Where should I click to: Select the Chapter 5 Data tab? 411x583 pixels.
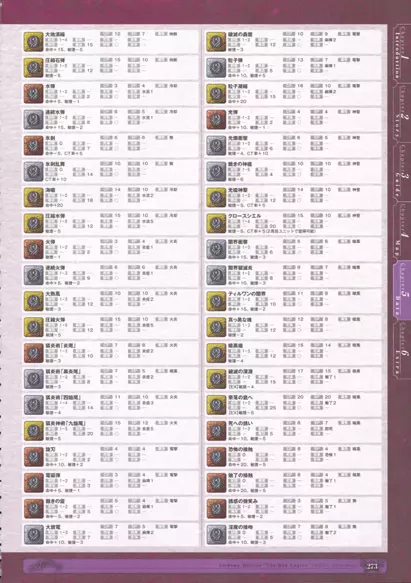[402, 290]
